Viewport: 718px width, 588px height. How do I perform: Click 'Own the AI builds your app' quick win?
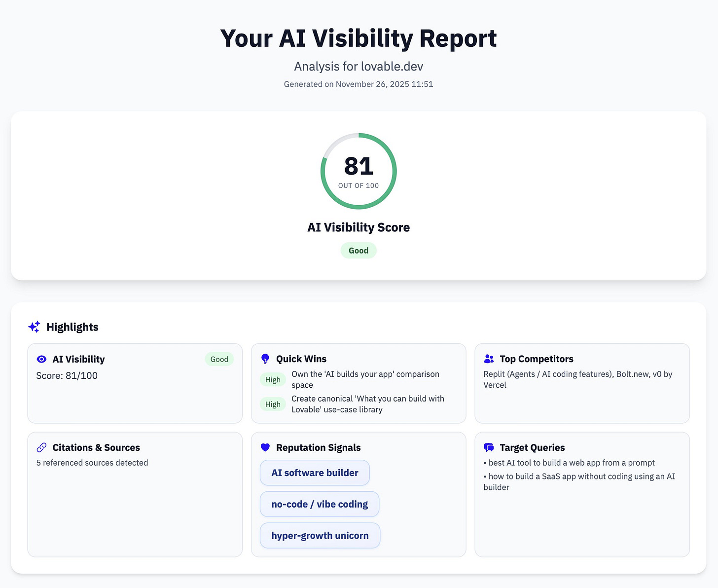coord(365,379)
